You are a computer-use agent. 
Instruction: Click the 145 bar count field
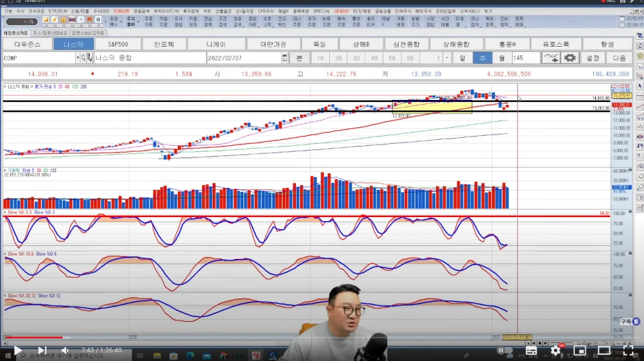click(526, 58)
